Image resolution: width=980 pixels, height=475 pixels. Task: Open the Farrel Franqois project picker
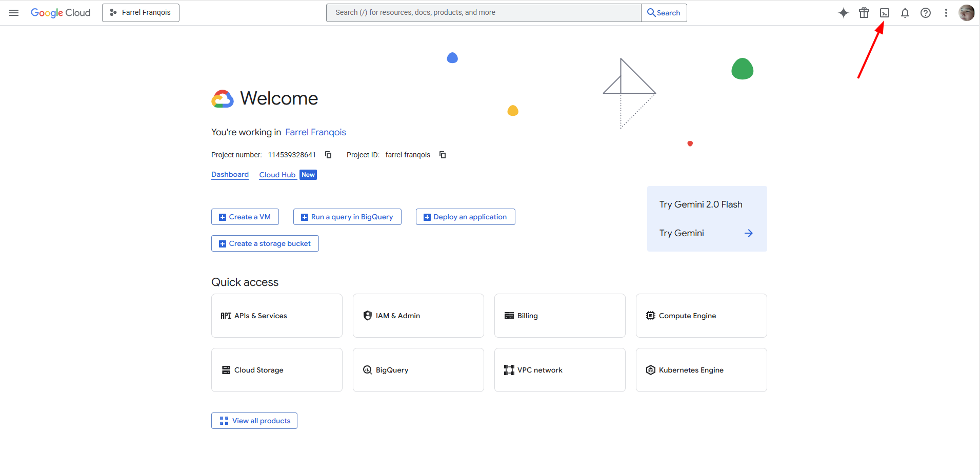pos(141,13)
